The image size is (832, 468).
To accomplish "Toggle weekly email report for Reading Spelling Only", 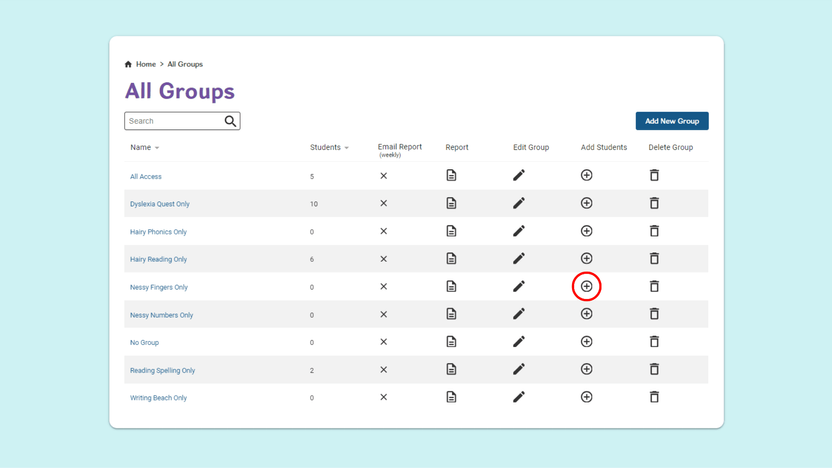I will coord(384,370).
